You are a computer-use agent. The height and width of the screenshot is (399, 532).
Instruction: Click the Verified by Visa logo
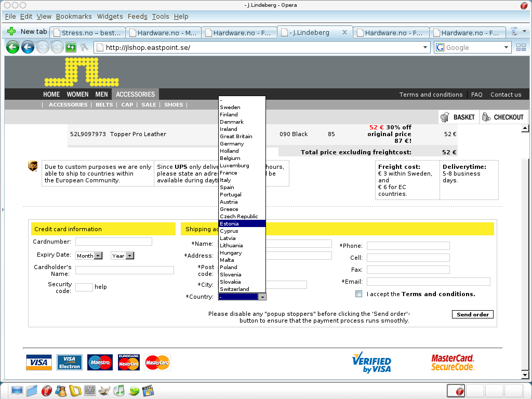(371, 362)
